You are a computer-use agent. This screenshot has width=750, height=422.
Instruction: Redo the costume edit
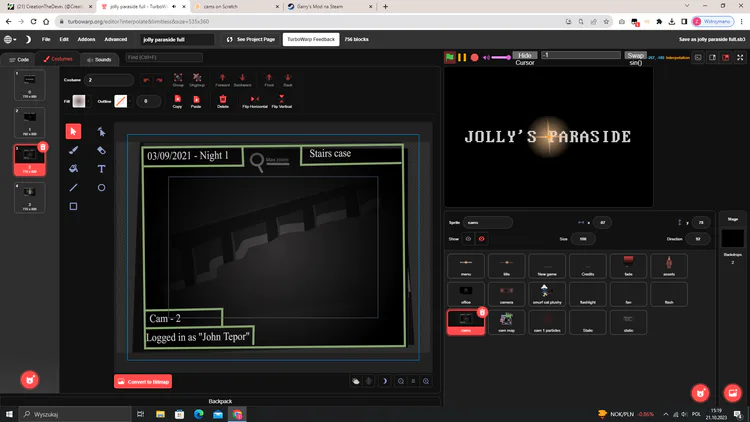point(159,80)
